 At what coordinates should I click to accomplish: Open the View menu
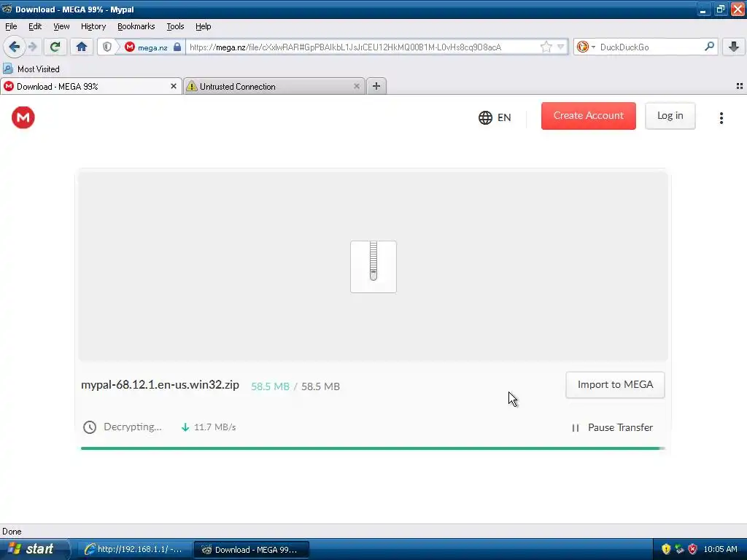[x=61, y=27]
